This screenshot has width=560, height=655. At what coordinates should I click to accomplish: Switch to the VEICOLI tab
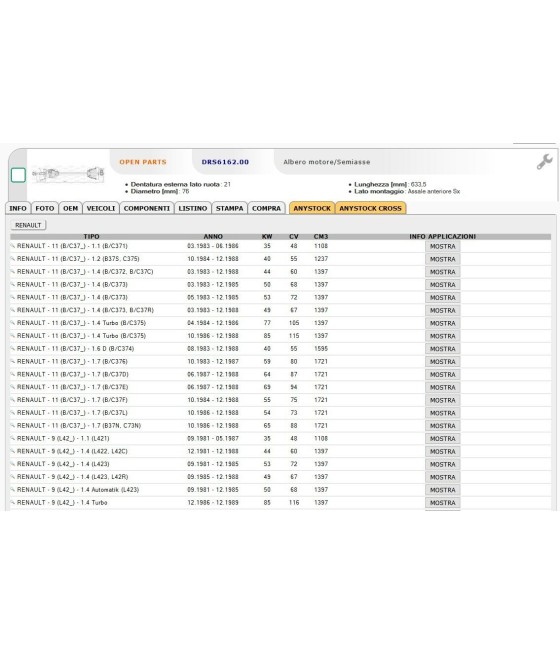pyautogui.click(x=101, y=208)
